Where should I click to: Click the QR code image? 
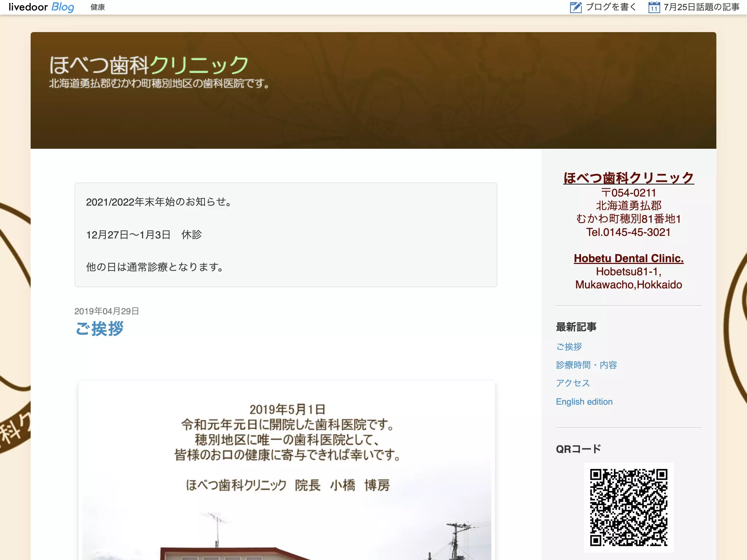click(x=628, y=507)
